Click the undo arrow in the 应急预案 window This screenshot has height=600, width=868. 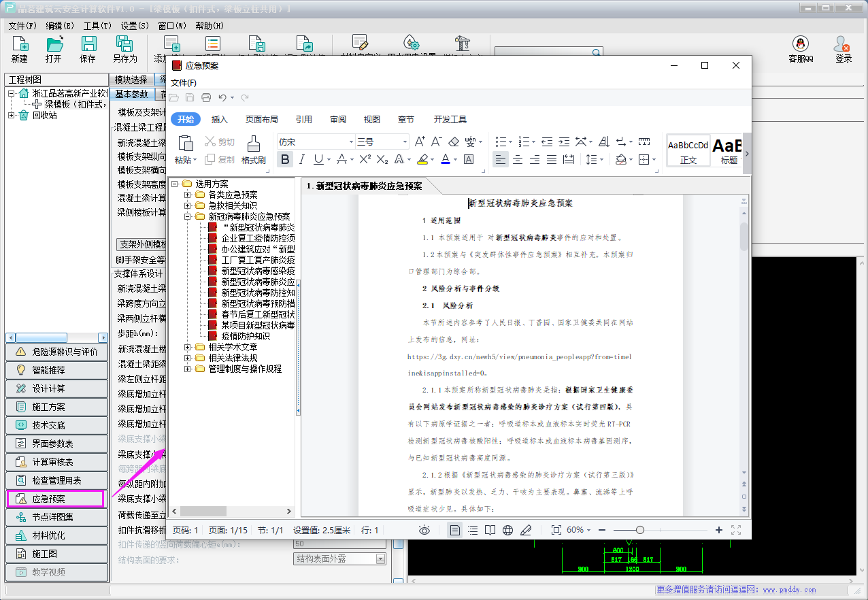pyautogui.click(x=222, y=98)
